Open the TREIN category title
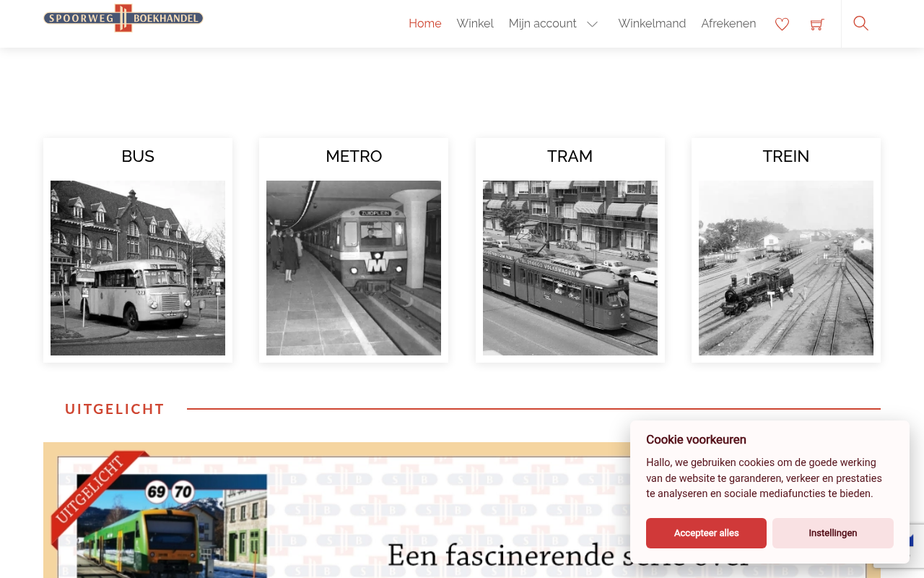The image size is (924, 578). click(786, 156)
